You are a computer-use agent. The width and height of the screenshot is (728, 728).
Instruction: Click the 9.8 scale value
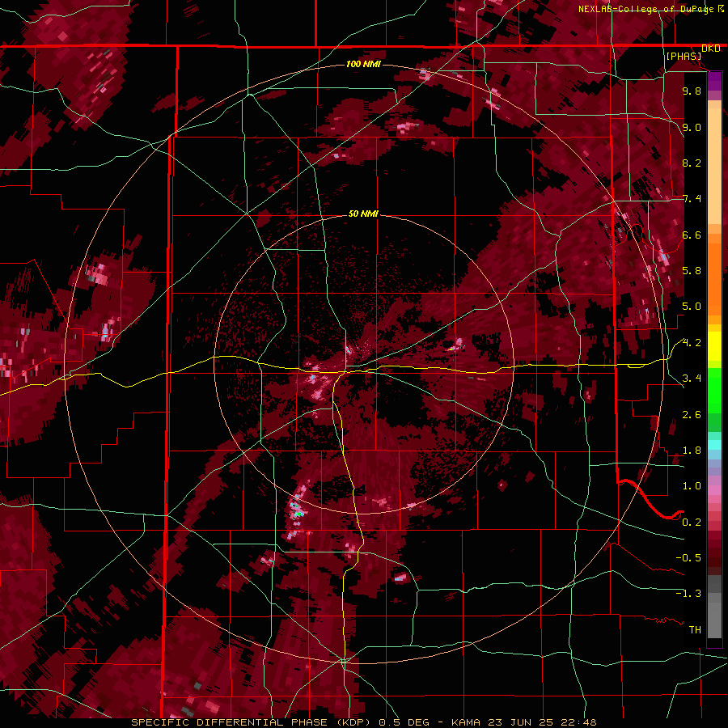click(692, 91)
